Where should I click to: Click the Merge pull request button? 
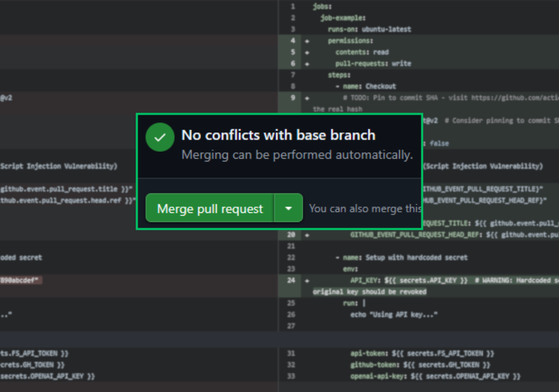209,208
